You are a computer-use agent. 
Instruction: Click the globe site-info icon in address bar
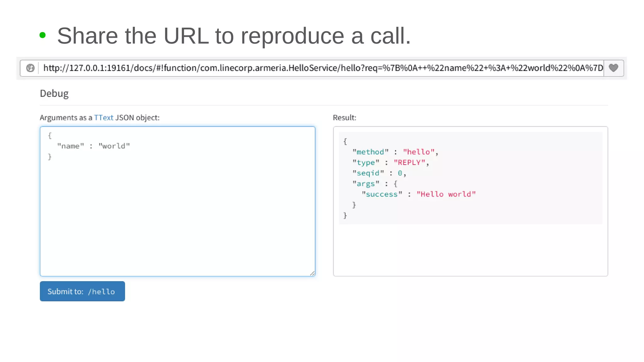pos(30,68)
